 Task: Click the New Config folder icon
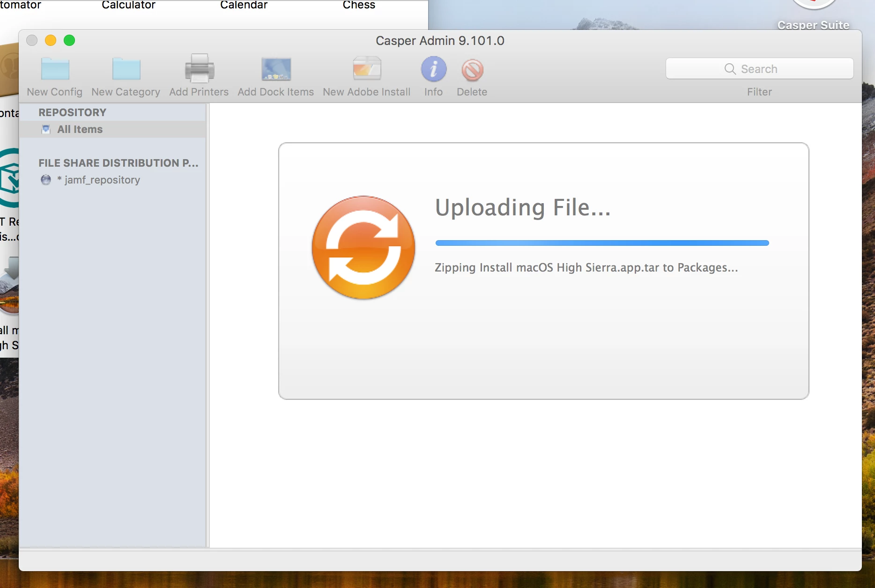[55, 69]
